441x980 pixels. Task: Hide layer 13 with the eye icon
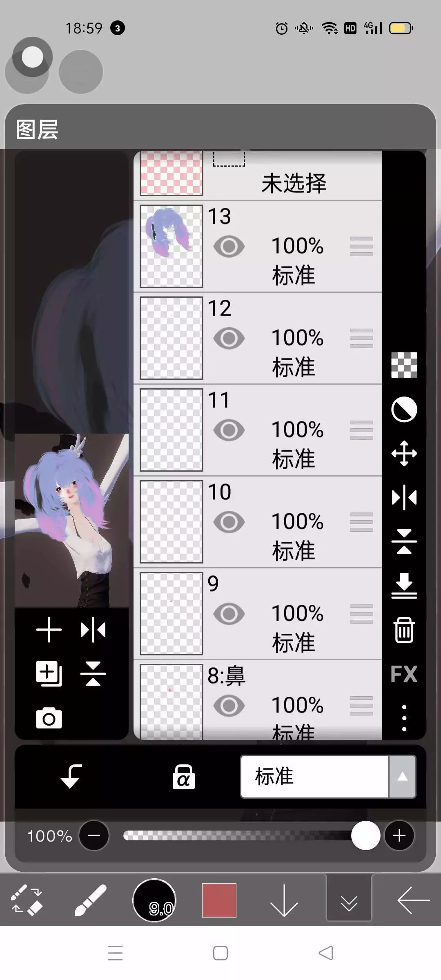[229, 246]
